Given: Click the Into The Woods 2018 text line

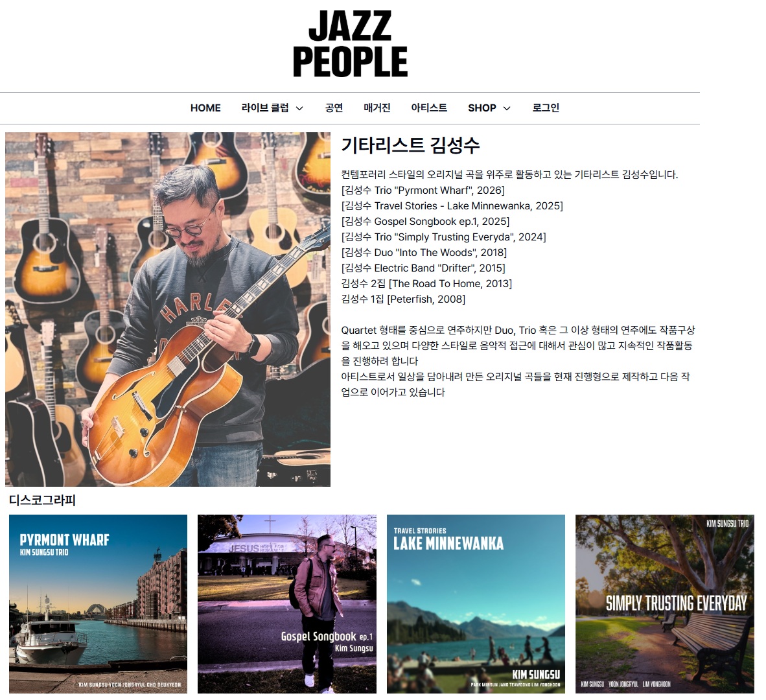Looking at the screenshot, I should click(x=424, y=253).
